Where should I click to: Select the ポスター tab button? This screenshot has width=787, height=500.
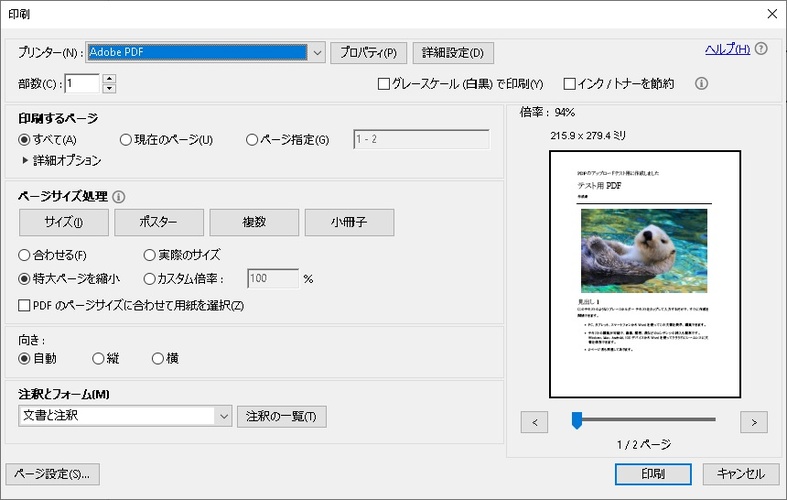[x=159, y=222]
